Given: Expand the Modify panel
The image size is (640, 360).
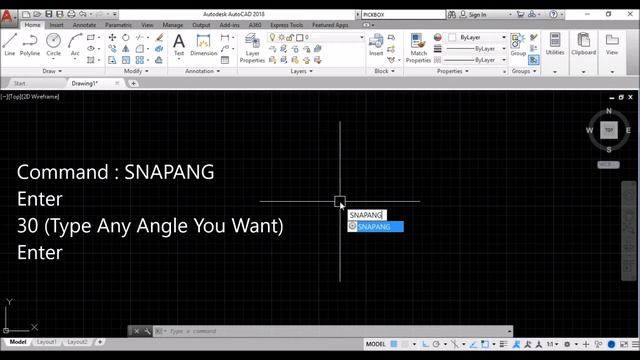Looking at the screenshot, I should 136,71.
